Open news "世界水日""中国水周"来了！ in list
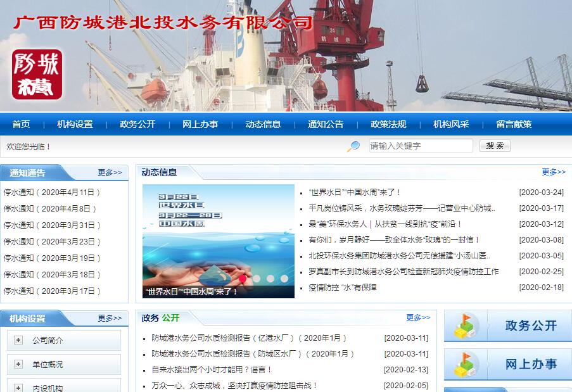The width and height of the screenshot is (572, 392). 355,192
